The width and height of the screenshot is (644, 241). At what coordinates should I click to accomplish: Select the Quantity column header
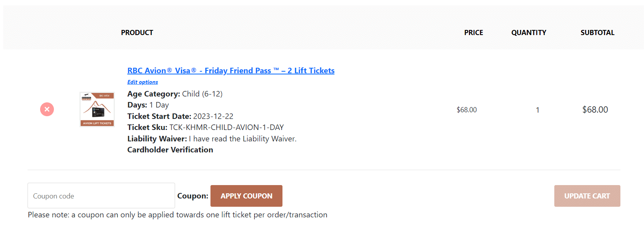528,33
